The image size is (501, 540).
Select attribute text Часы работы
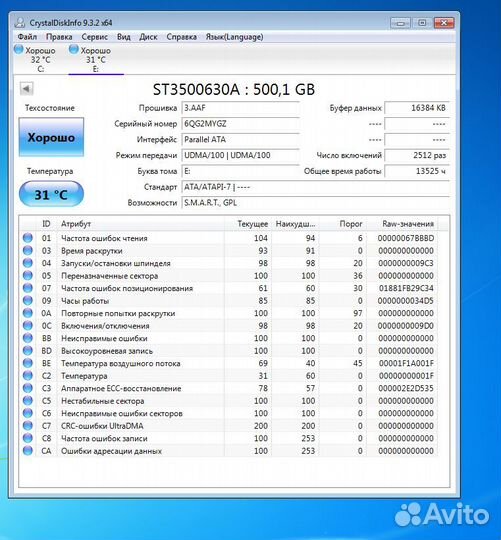85,301
